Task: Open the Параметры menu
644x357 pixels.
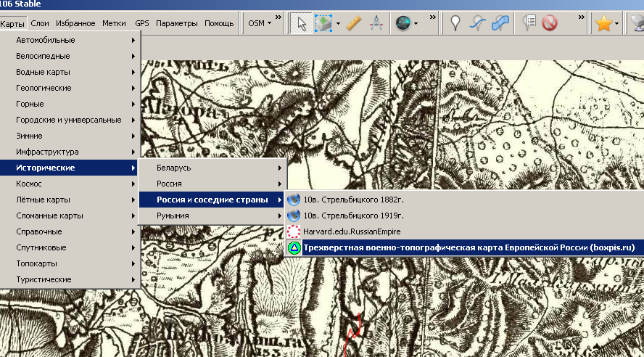Action: (177, 23)
